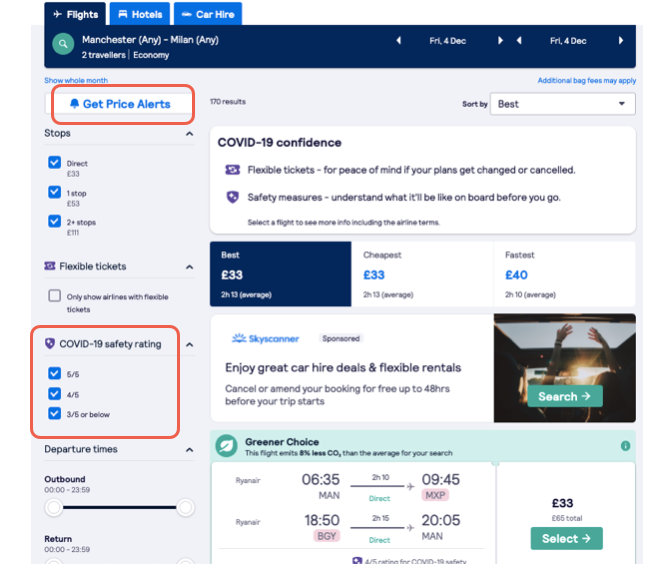Collapse the Departure times section
The height and width of the screenshot is (580, 663).
coord(189,450)
